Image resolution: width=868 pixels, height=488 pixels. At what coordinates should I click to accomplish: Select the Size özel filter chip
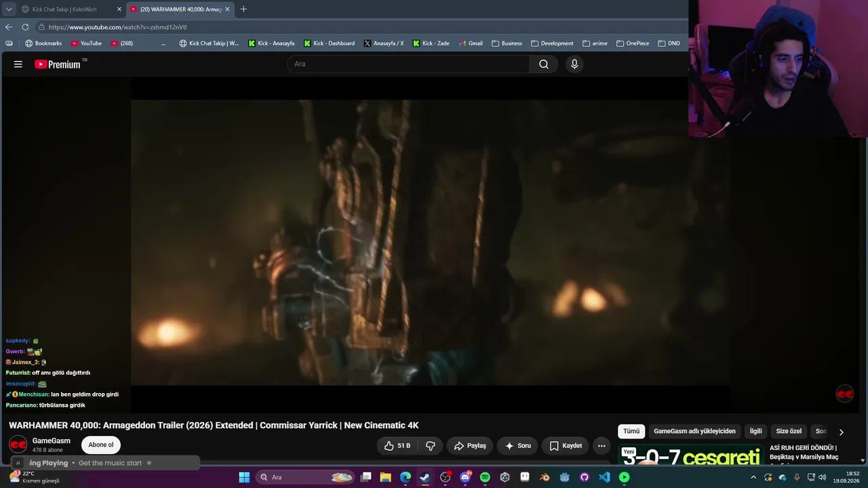[x=789, y=431]
